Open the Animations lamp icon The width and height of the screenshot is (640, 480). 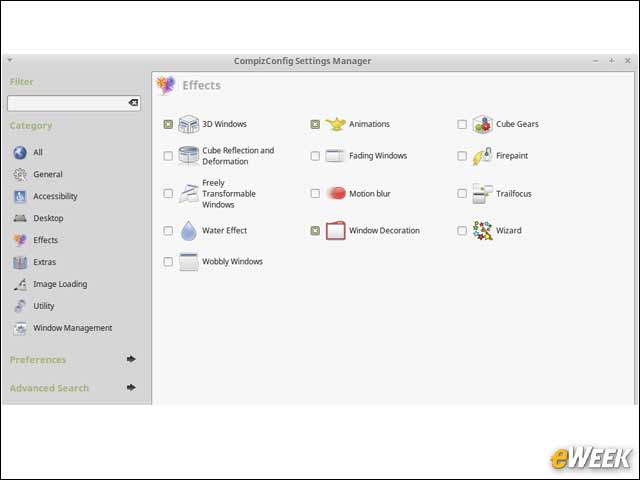tap(336, 124)
